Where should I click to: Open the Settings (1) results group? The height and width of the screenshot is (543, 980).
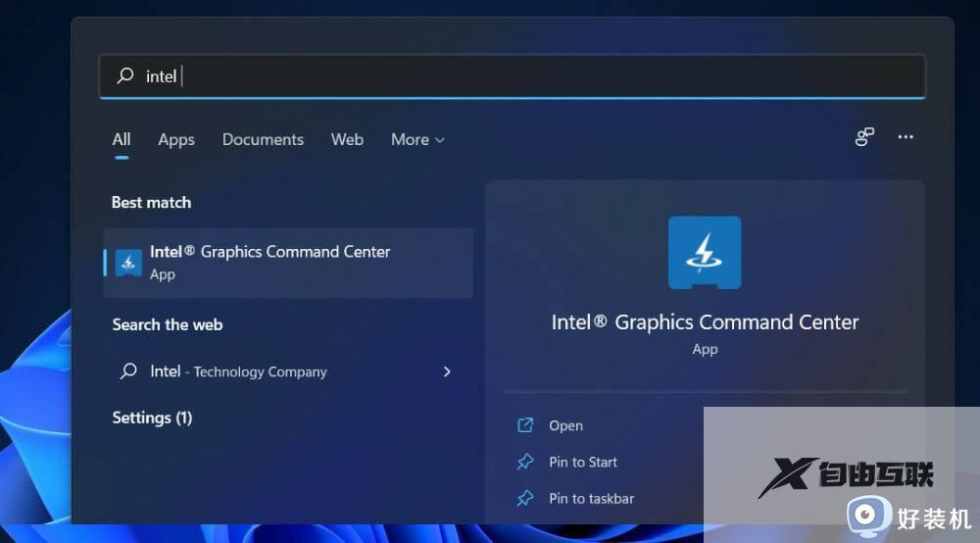point(152,418)
